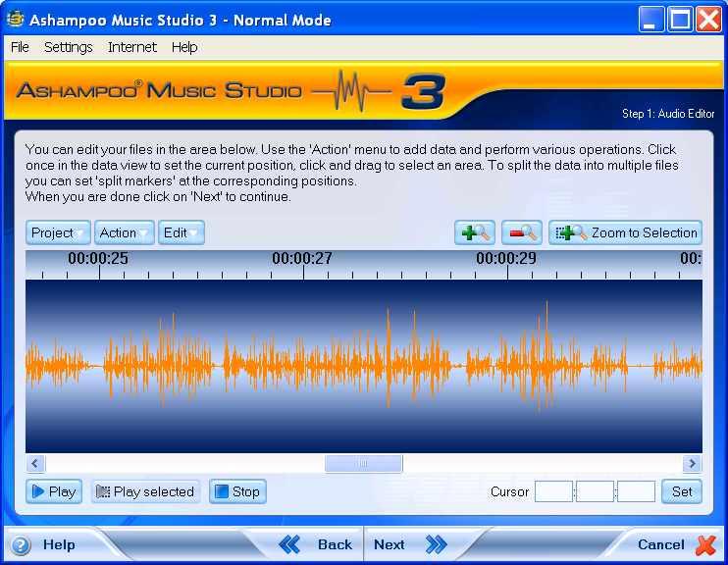Expand the Edit dropdown
Viewport: 728px width, 565px height.
click(182, 232)
